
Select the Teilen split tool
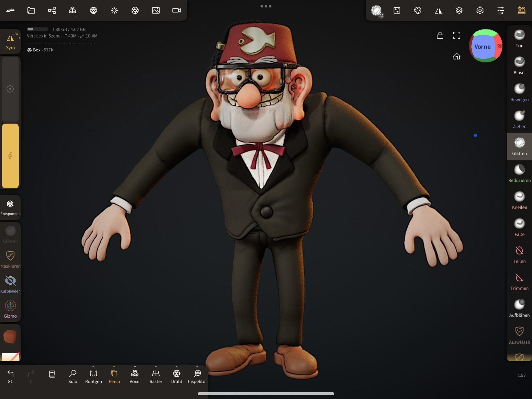pos(519,254)
